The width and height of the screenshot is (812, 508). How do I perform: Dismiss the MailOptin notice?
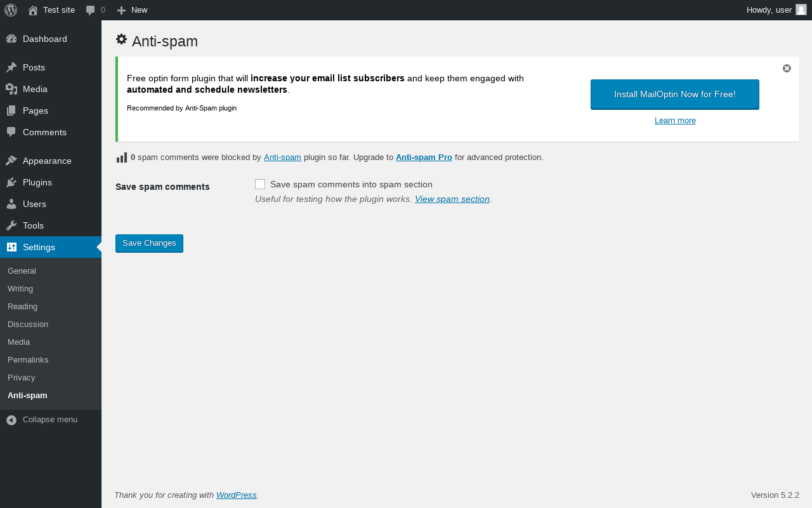(x=787, y=69)
